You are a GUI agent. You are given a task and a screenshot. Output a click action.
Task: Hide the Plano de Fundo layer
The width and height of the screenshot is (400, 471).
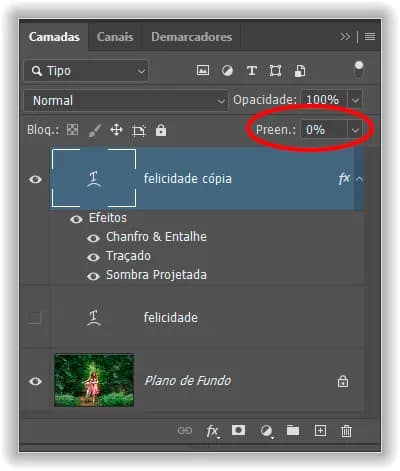(35, 381)
